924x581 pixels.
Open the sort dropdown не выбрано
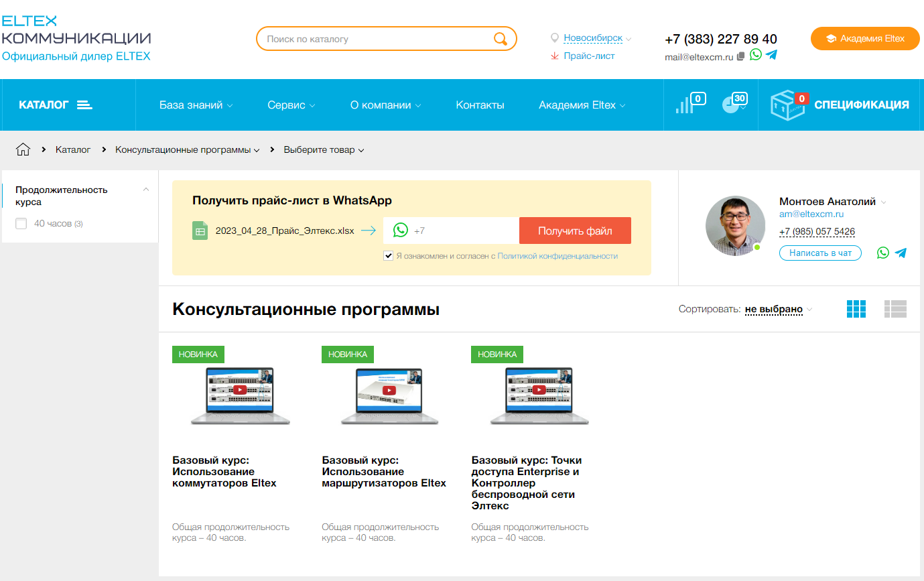[779, 309]
